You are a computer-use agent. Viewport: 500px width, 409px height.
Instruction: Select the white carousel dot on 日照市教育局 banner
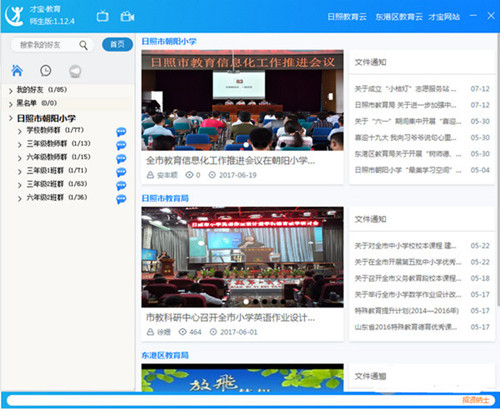(x=246, y=302)
